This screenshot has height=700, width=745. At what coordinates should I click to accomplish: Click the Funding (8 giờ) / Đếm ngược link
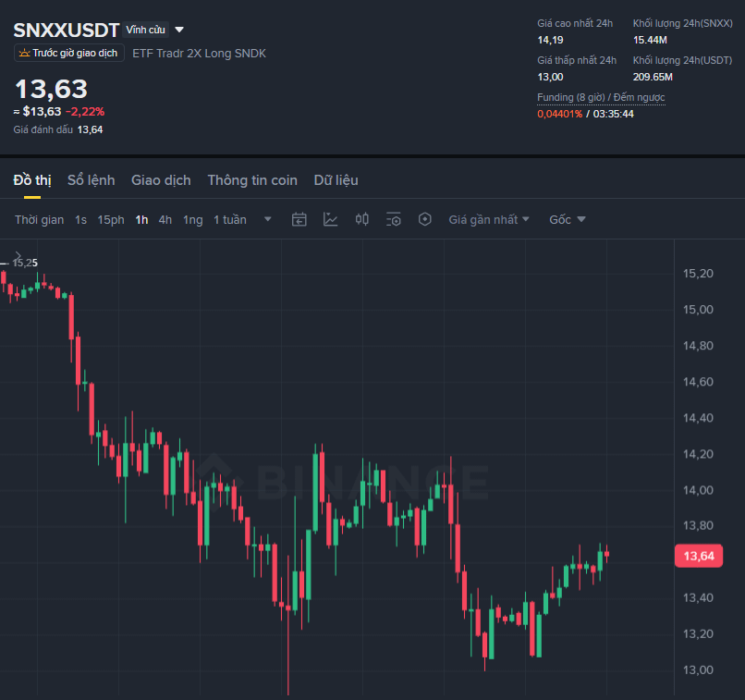tap(601, 97)
